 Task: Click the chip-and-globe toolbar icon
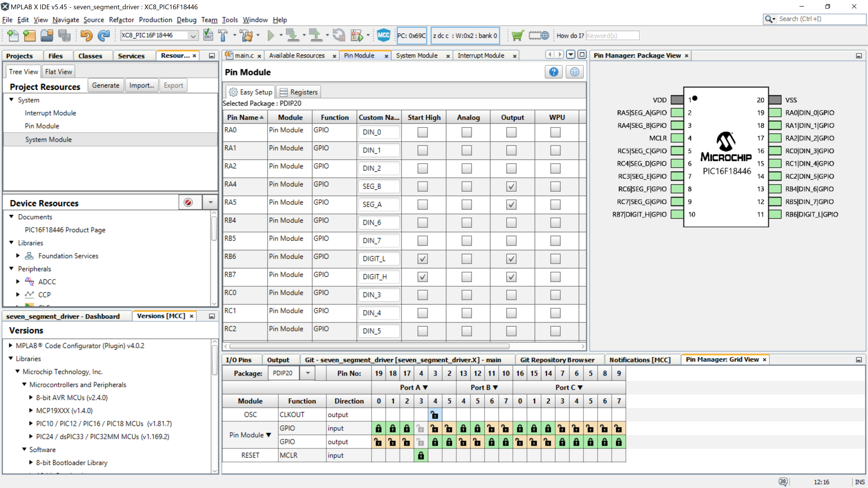(539, 35)
